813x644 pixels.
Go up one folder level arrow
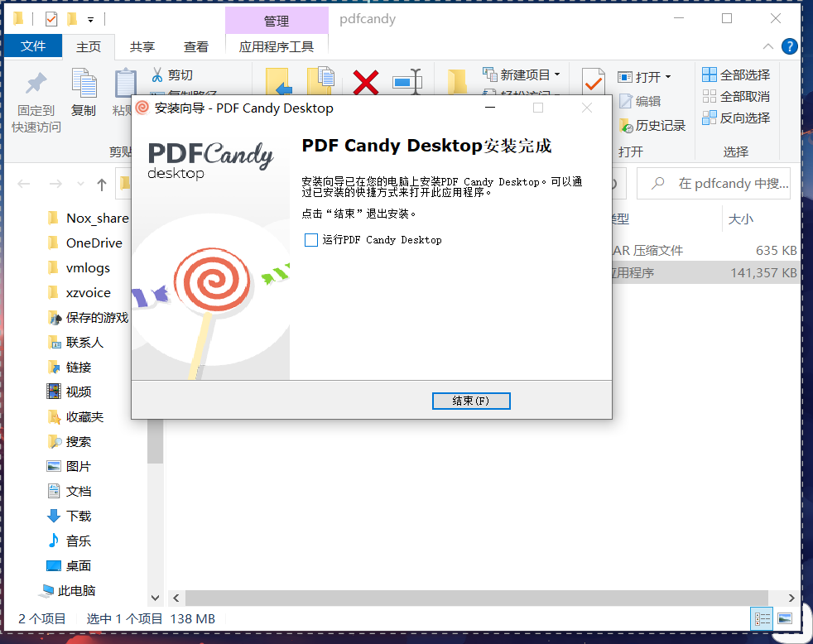[x=102, y=184]
